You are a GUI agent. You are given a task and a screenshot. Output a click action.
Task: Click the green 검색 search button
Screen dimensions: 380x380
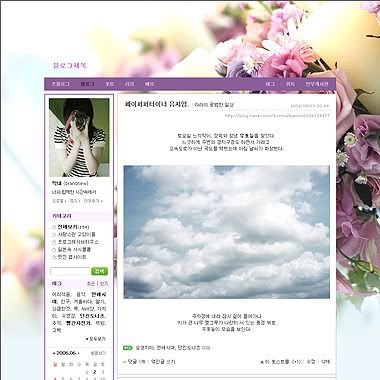click(99, 271)
